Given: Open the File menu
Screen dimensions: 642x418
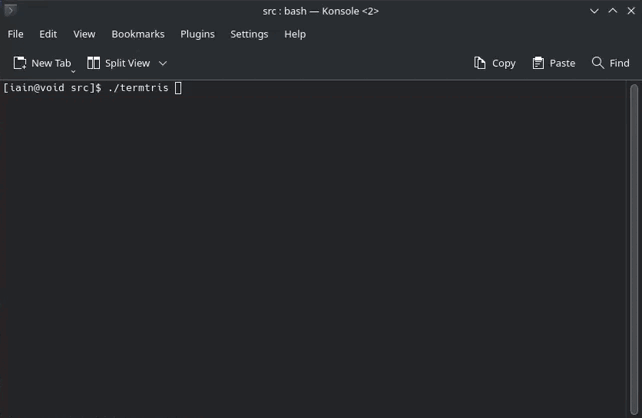Looking at the screenshot, I should coord(16,34).
